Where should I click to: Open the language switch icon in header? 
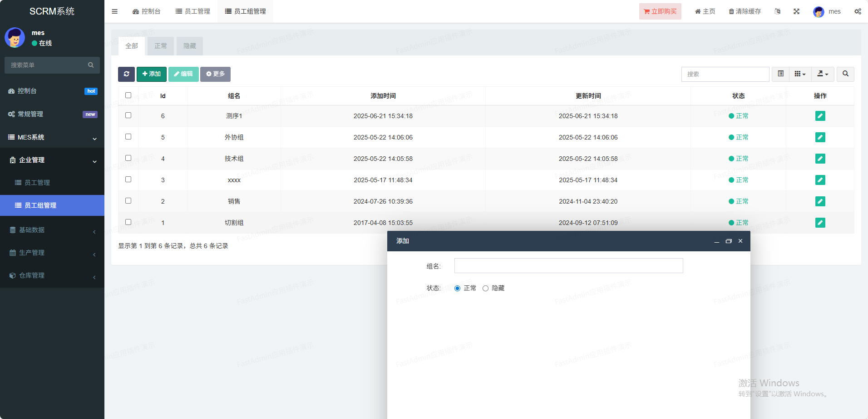[x=777, y=11]
